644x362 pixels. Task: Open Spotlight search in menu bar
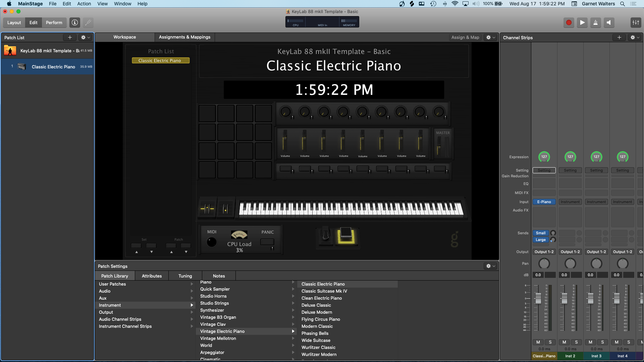[622, 4]
